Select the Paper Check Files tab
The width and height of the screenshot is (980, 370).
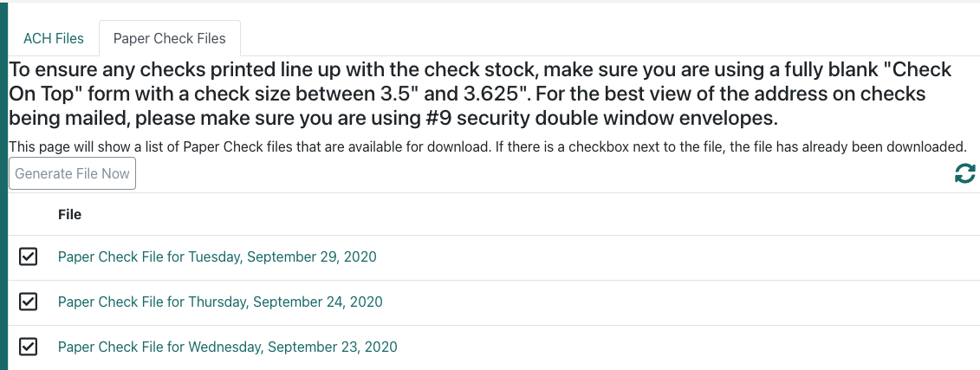[169, 39]
